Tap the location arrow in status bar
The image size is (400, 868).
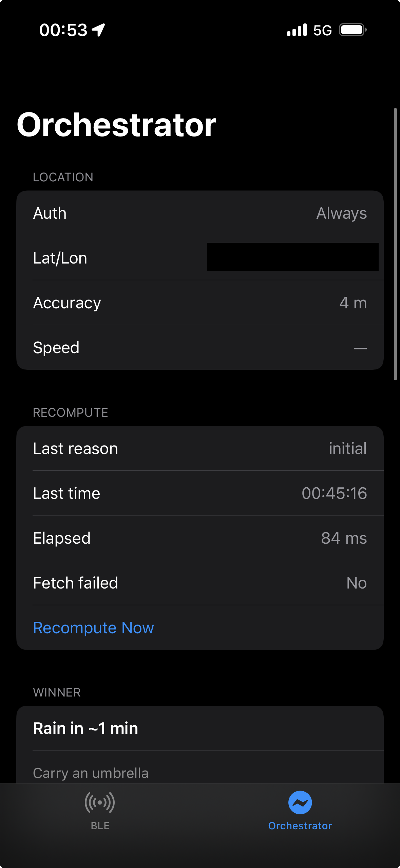(99, 30)
